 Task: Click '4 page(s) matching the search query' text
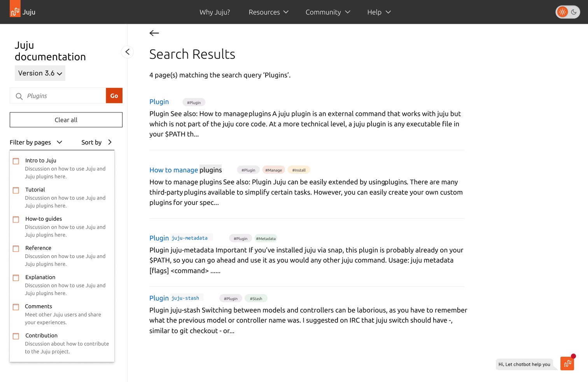click(220, 75)
